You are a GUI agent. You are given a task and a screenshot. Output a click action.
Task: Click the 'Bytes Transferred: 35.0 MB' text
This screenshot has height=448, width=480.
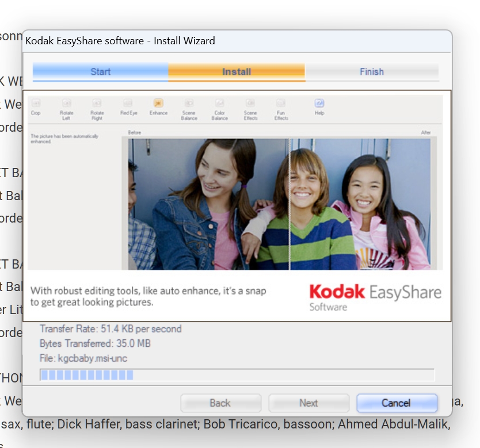pyautogui.click(x=95, y=344)
